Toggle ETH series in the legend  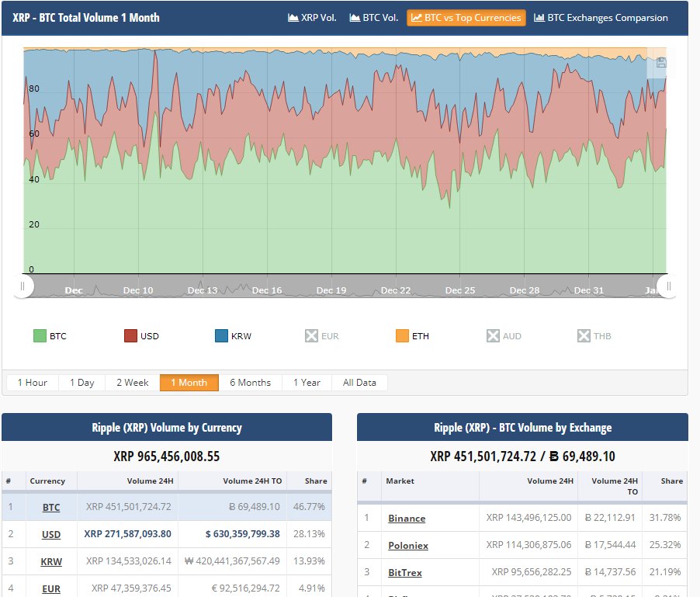click(412, 336)
